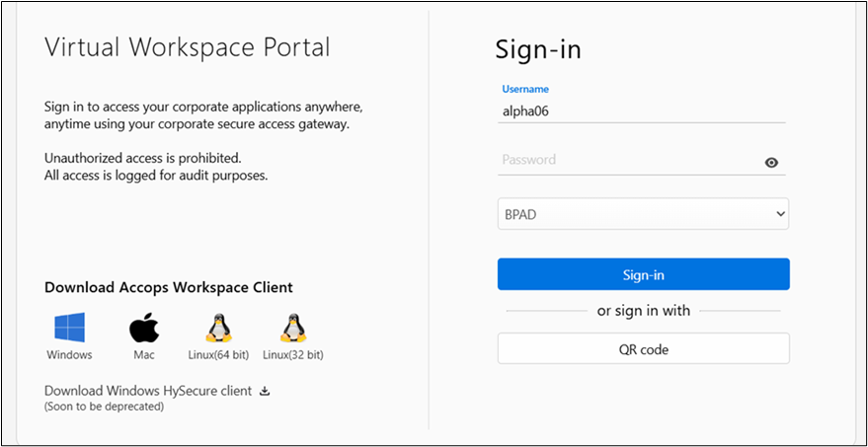Click the "Linux(64 bit)" text label
Image resolution: width=868 pixels, height=447 pixels.
pos(218,355)
